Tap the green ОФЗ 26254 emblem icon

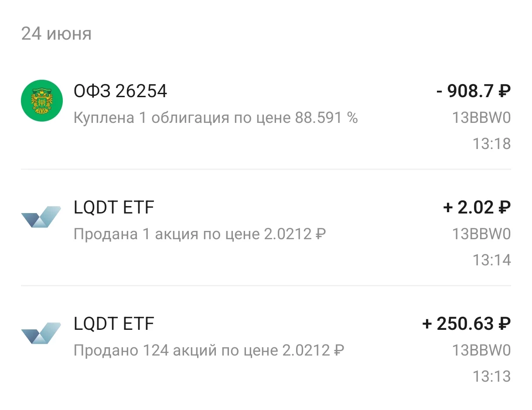(x=42, y=101)
